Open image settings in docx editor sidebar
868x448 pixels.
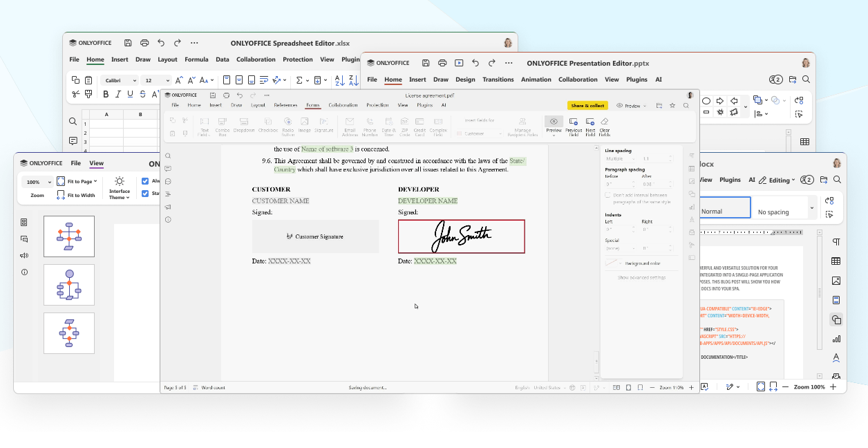tap(836, 281)
